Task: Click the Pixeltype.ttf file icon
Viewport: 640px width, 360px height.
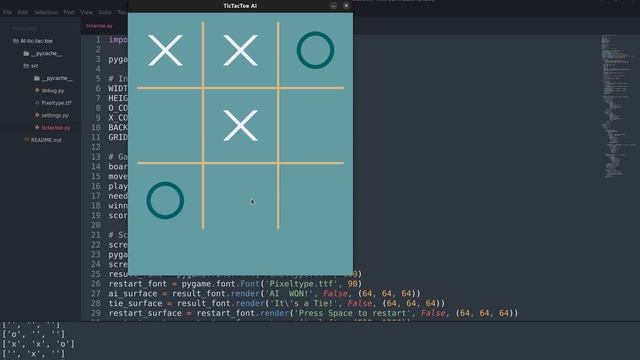Action: [37, 103]
